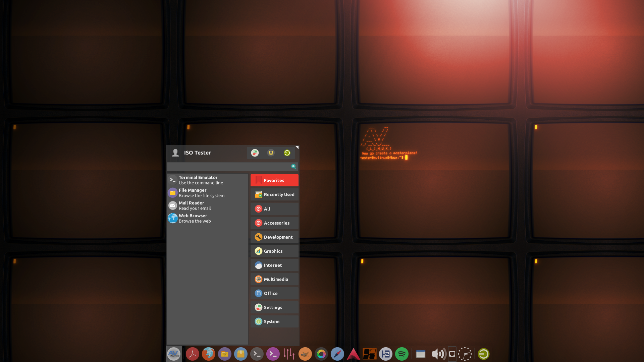Screen dimensions: 644x362
Task: Launch GIMP from the panel
Action: coord(305,354)
